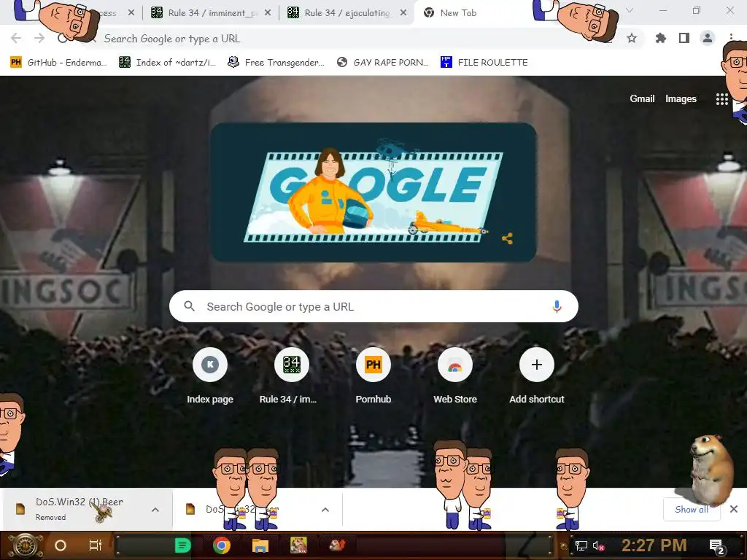Focus the center Google search box
This screenshot has height=560, width=747.
click(x=373, y=306)
